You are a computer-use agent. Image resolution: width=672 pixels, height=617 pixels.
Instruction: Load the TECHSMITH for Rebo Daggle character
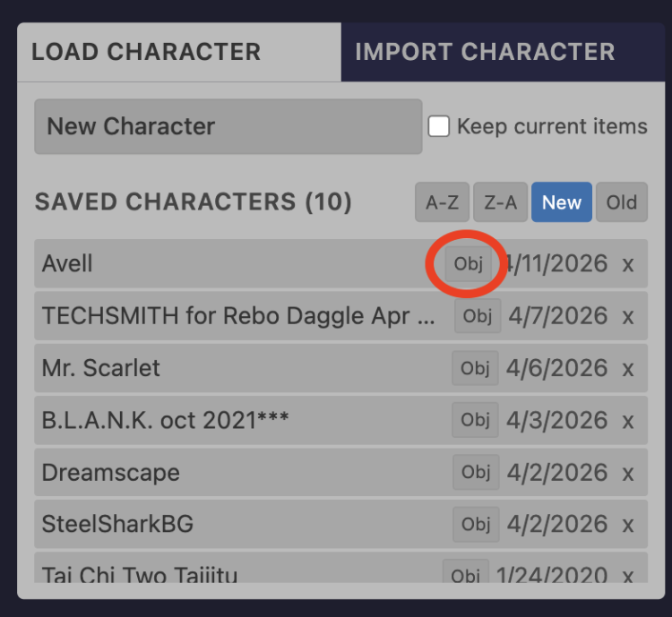(x=238, y=316)
